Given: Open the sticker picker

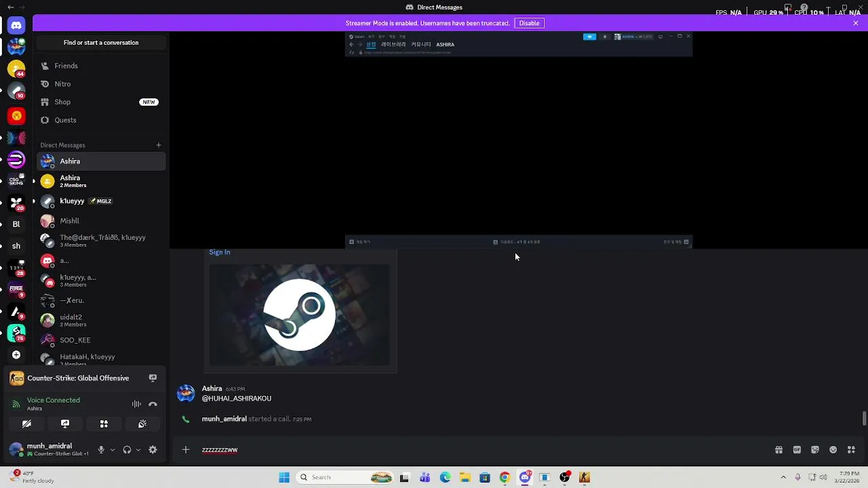Looking at the screenshot, I should tap(815, 449).
